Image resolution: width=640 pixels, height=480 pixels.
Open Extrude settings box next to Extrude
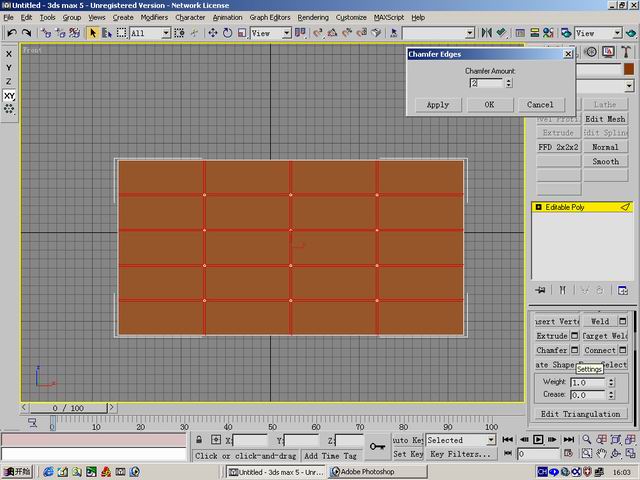[574, 336]
